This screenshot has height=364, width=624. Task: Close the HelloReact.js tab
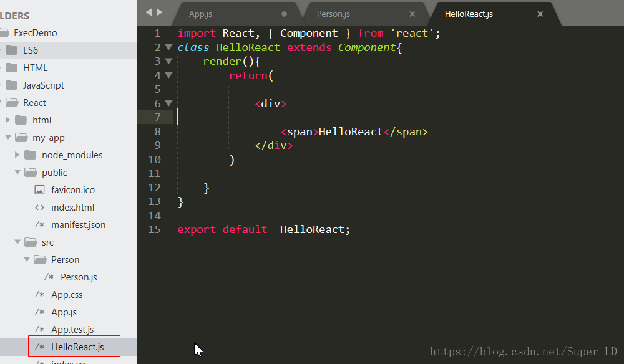click(540, 14)
